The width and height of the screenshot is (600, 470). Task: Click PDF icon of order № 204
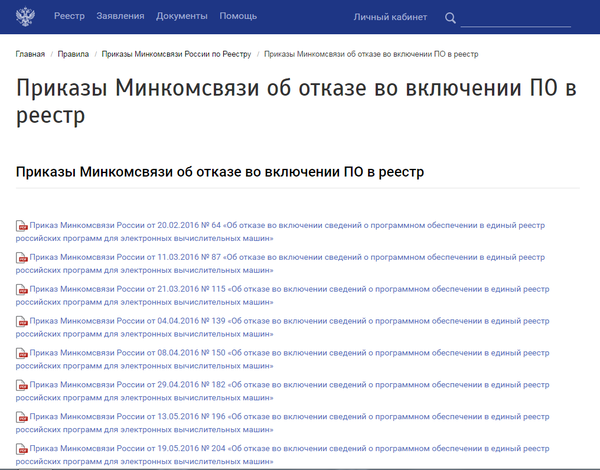22,449
